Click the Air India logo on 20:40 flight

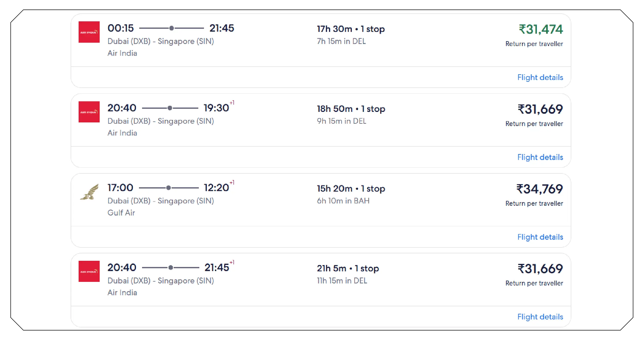coord(89,111)
